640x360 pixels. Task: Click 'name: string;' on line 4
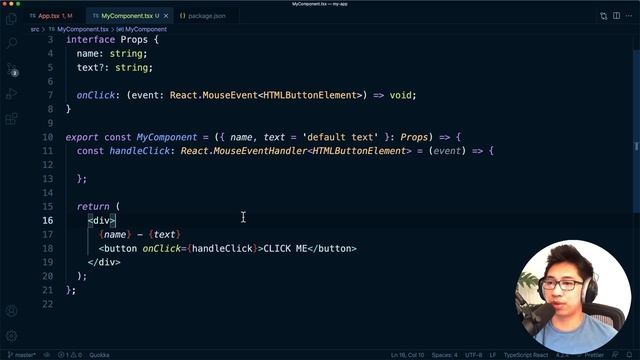[x=112, y=53]
